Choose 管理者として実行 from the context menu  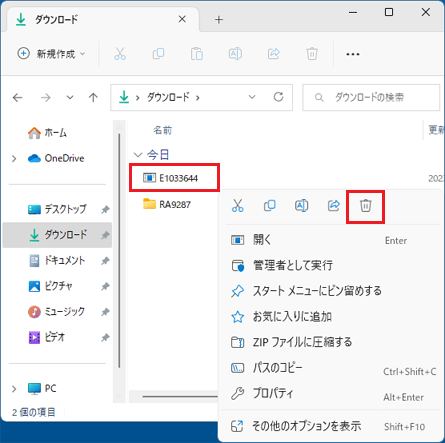click(331, 266)
